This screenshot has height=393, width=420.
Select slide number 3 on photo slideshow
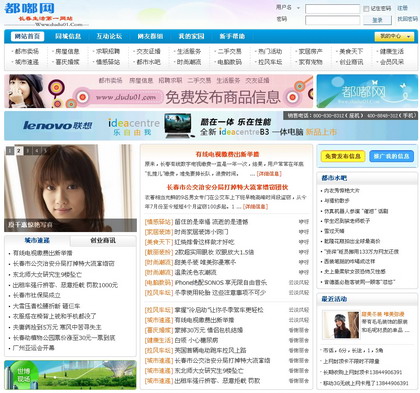(x=28, y=151)
